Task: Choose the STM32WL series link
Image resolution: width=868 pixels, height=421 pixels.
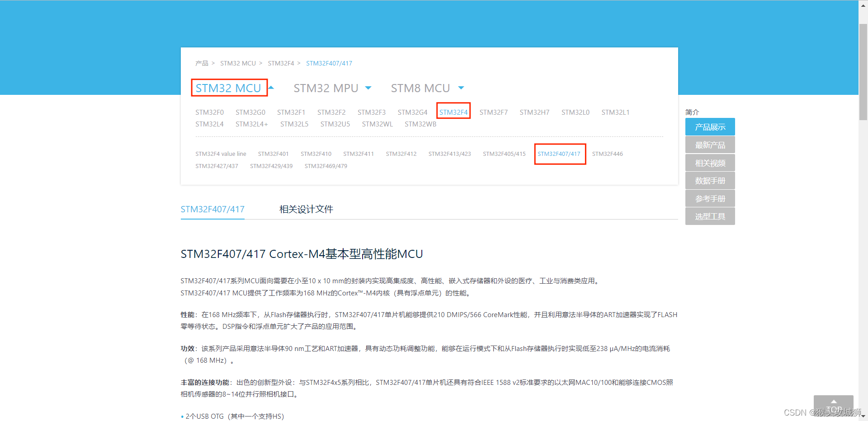Action: pyautogui.click(x=377, y=124)
